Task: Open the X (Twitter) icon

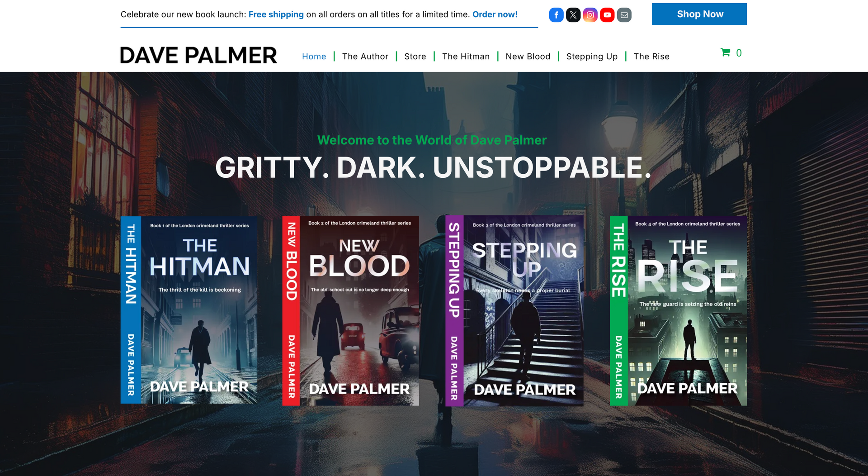Action: 573,15
